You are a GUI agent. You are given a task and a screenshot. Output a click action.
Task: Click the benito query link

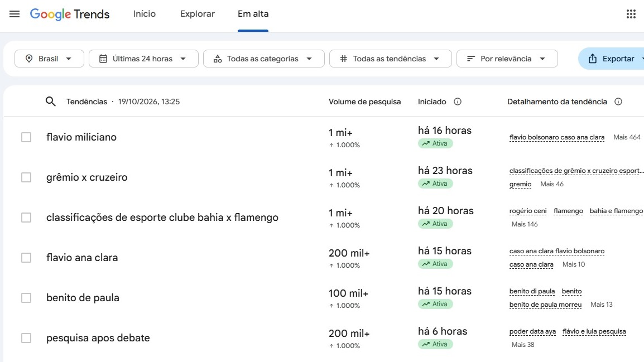point(571,291)
